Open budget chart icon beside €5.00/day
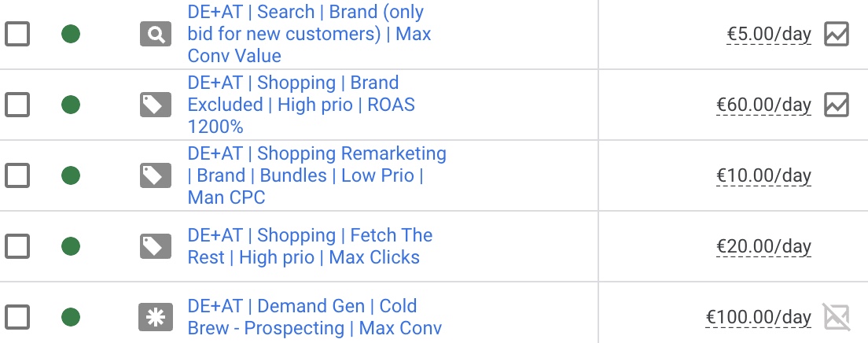 pos(837,34)
